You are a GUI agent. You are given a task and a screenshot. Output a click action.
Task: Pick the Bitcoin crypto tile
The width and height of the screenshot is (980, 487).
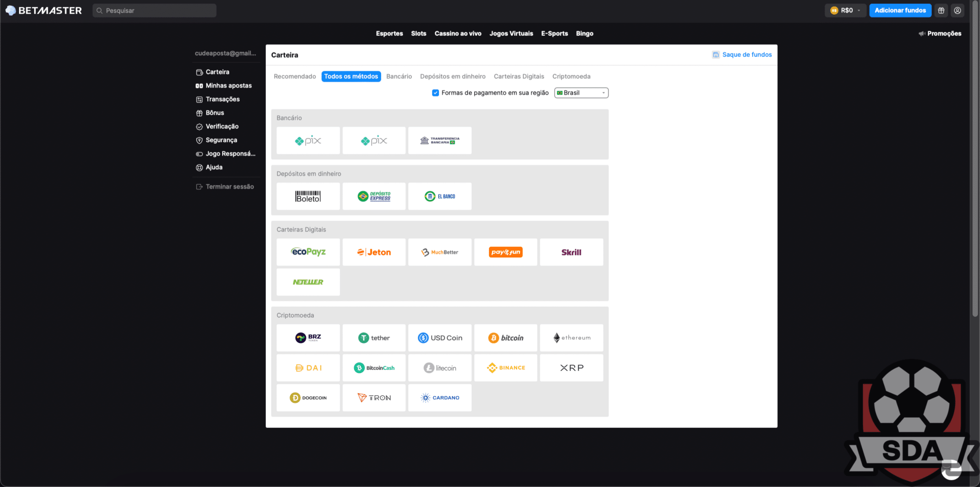point(506,338)
